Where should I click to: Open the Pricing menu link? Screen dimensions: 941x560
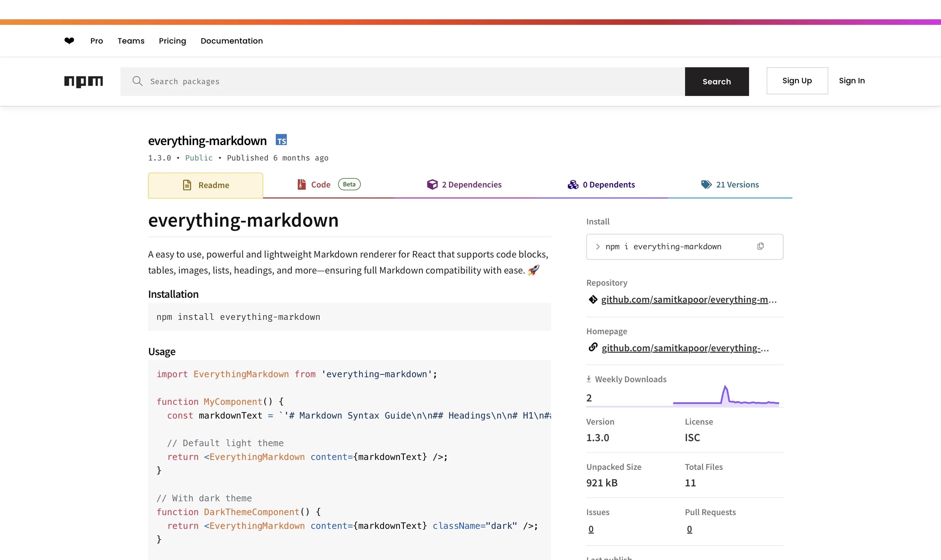[172, 41]
